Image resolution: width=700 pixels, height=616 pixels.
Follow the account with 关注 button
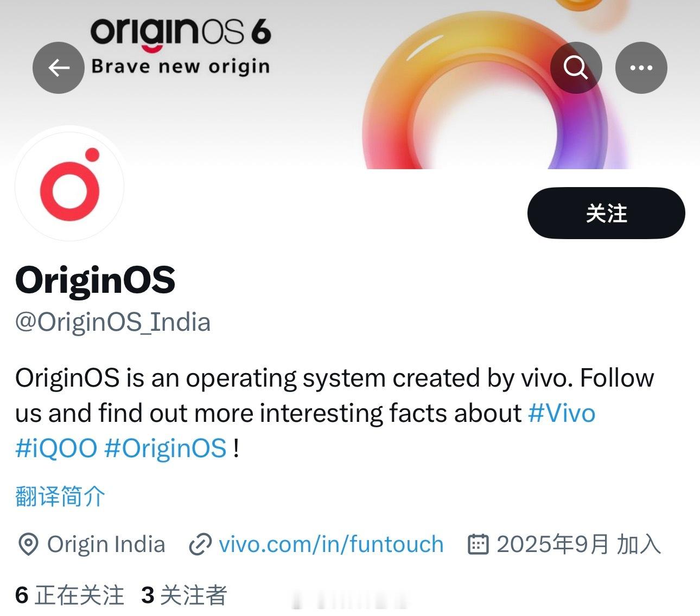tap(606, 213)
